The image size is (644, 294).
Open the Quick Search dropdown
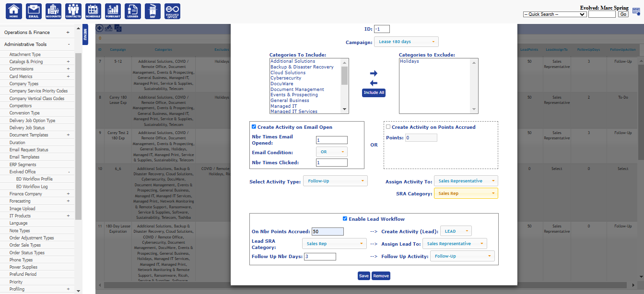tap(555, 14)
